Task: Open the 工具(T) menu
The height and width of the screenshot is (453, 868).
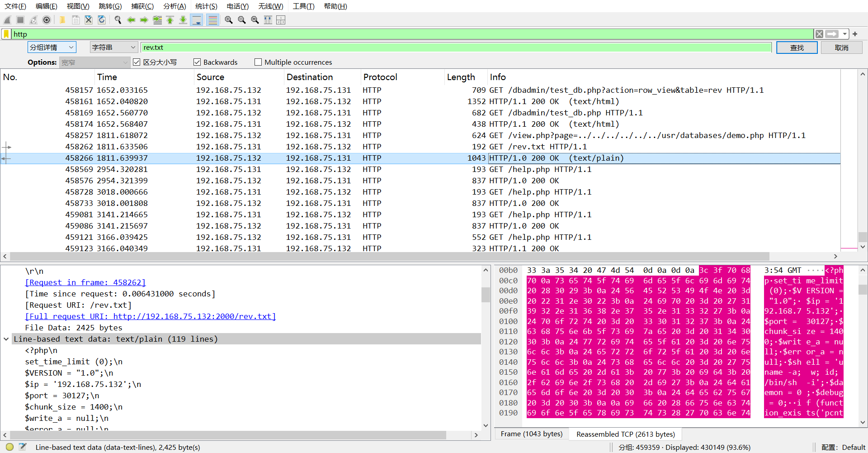Action: (303, 6)
